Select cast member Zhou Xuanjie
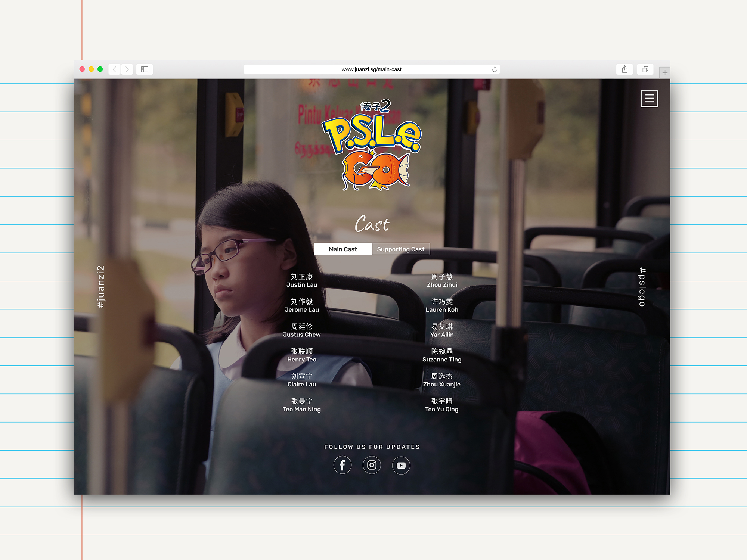 [x=442, y=380]
